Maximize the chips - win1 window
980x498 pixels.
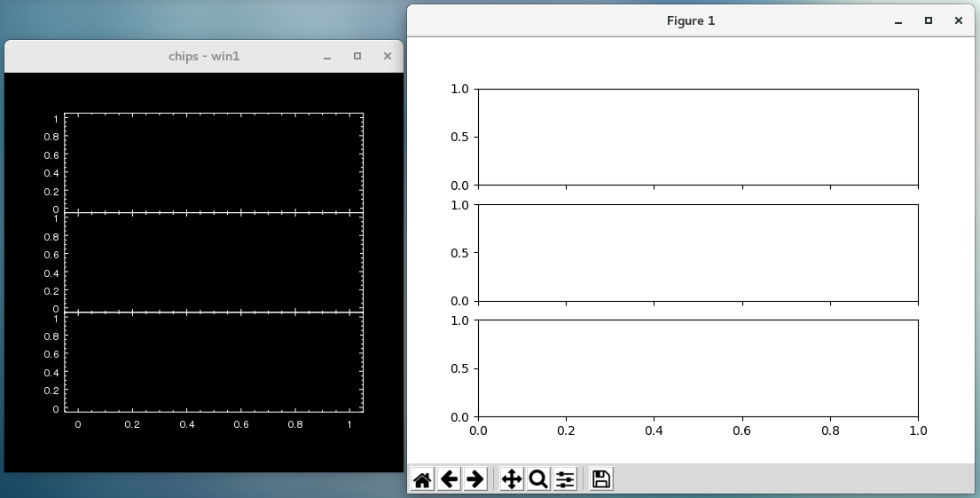pyautogui.click(x=357, y=56)
